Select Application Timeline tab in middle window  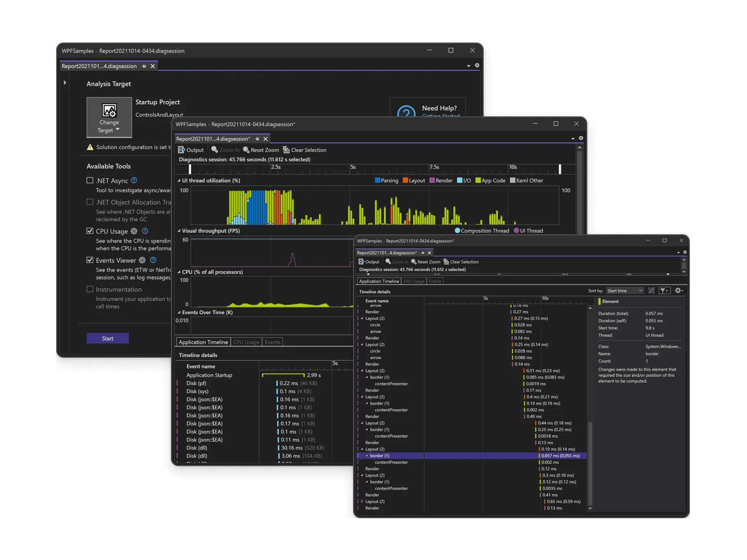tap(203, 342)
